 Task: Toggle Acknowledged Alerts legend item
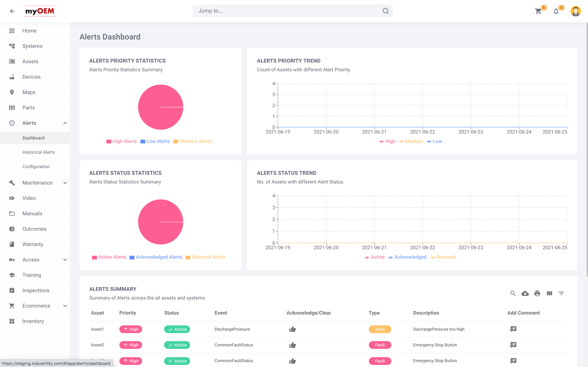(156, 257)
